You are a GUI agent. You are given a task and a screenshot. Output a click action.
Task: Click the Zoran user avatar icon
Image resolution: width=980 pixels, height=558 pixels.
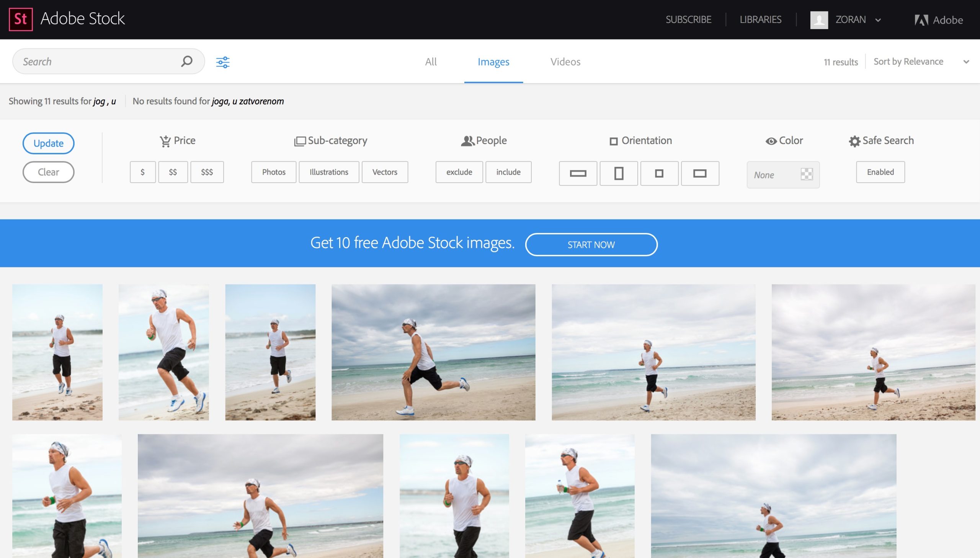[x=819, y=20]
